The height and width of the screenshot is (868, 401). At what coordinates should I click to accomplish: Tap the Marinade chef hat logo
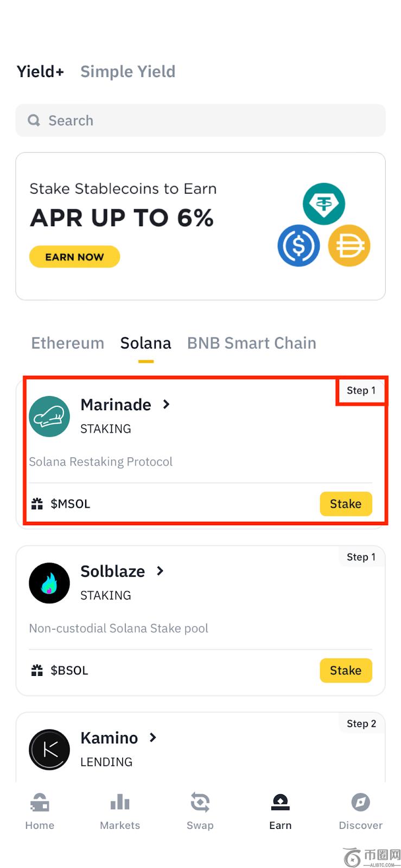click(49, 417)
